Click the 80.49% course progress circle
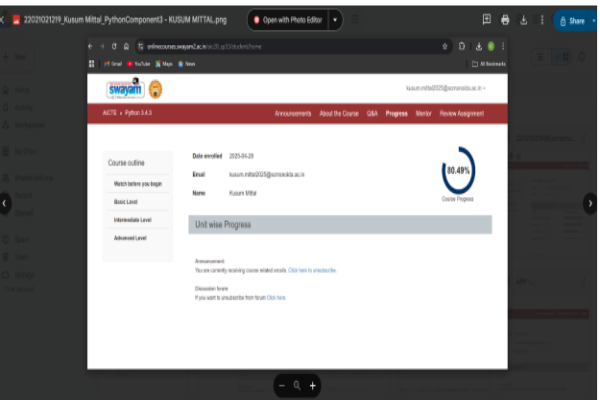This screenshot has height=400, width=600. coord(456,171)
